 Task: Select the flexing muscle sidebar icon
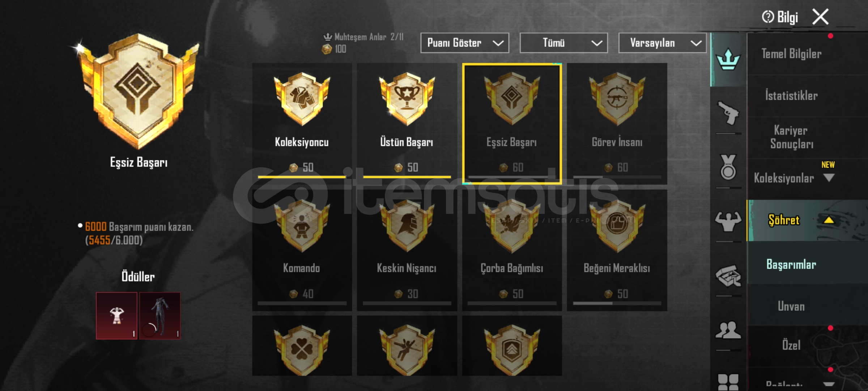(728, 221)
